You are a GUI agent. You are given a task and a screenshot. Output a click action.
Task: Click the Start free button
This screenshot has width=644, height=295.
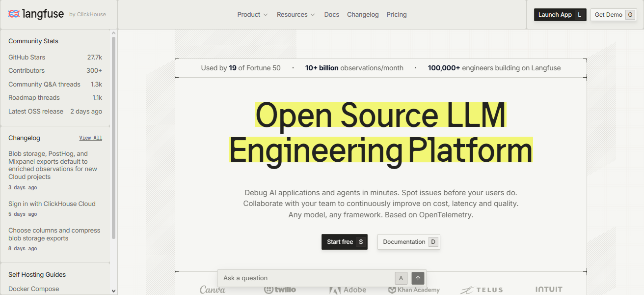345,242
